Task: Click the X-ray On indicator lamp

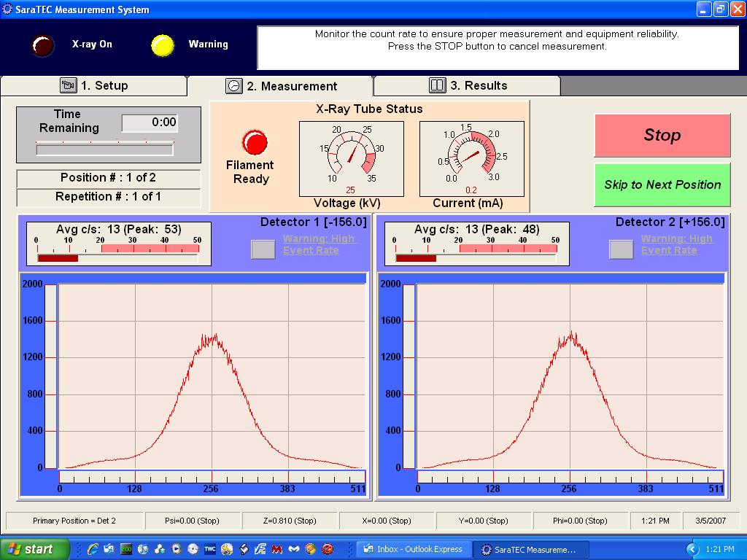Action: [x=42, y=45]
